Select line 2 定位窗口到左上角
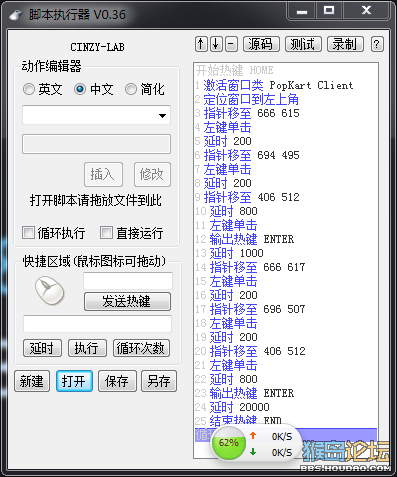This screenshot has height=477, width=397. coord(286,99)
